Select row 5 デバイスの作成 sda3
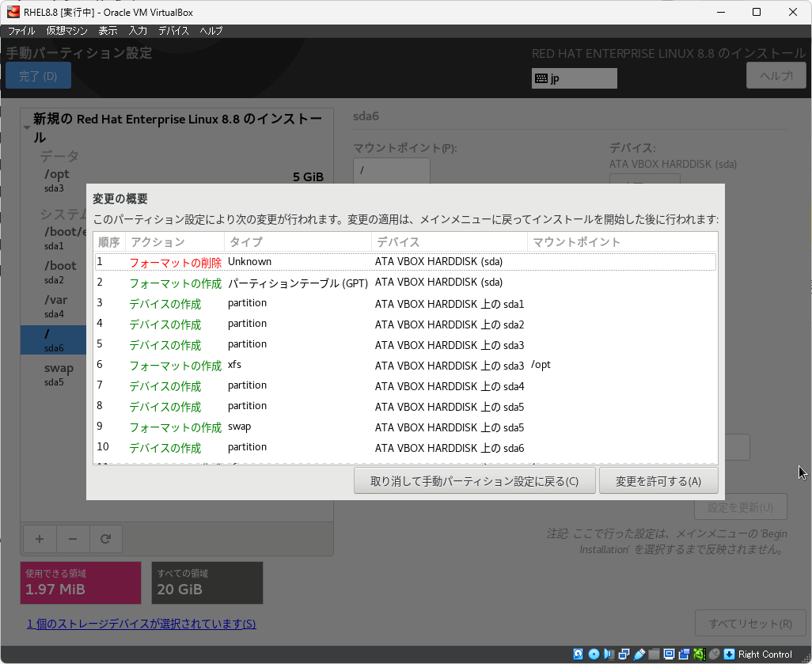This screenshot has height=664, width=812. point(405,344)
